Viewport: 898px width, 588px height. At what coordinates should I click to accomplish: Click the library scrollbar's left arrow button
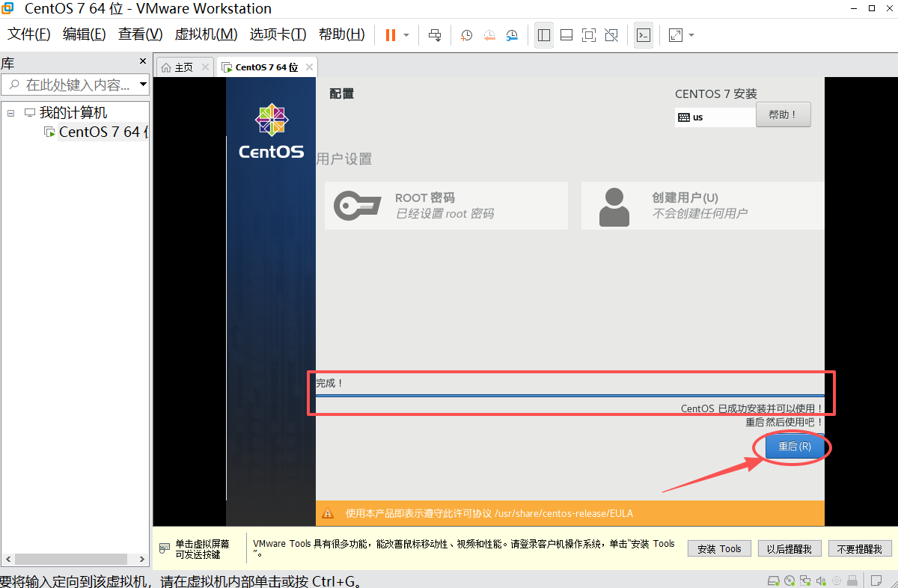7,559
